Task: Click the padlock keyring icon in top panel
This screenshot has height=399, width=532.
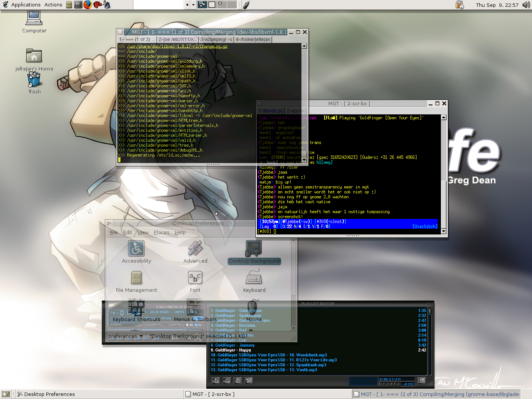Action: (460, 5)
